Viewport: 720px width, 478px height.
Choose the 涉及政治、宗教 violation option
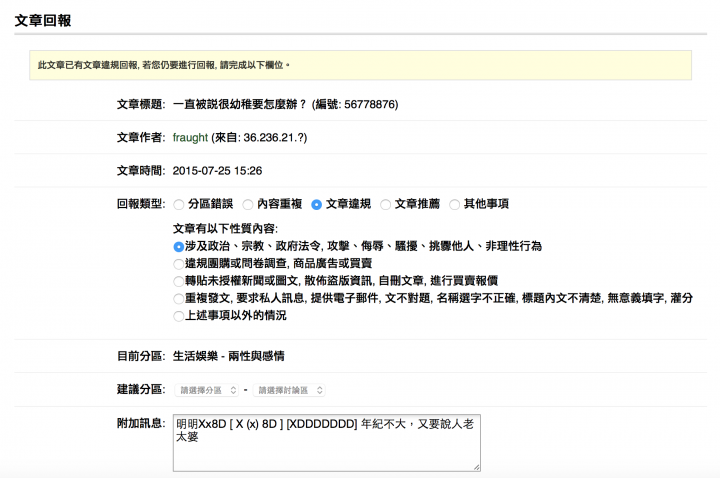pos(179,247)
